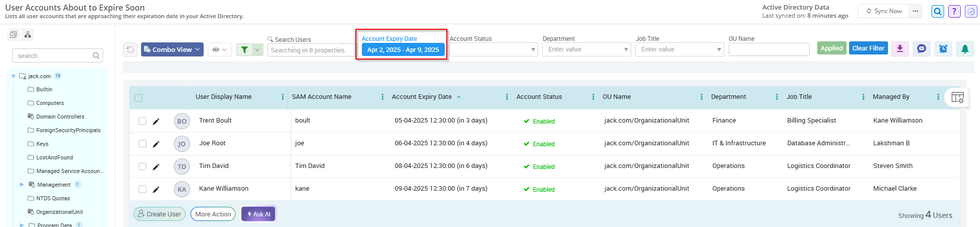The image size is (980, 227).
Task: Click the Create User button
Action: [x=159, y=214]
